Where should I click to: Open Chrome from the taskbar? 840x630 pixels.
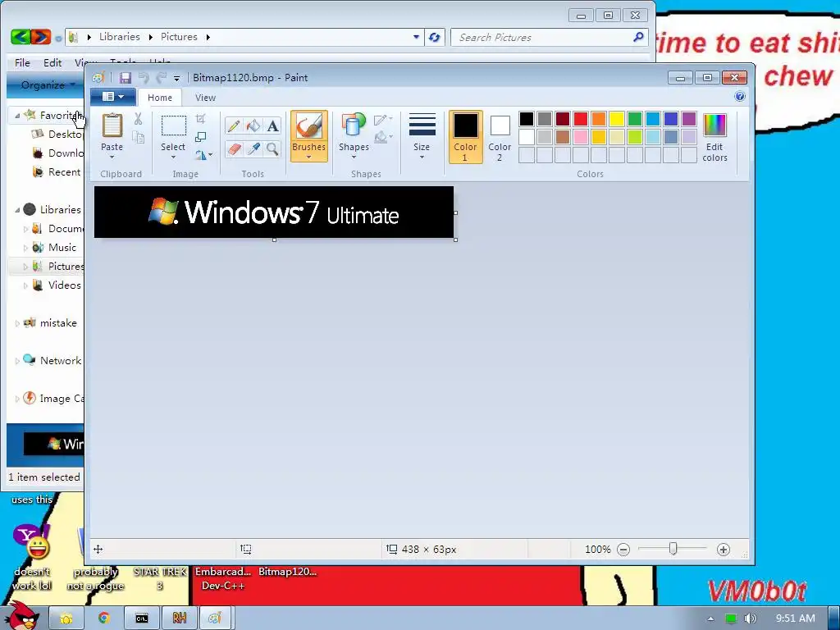pyautogui.click(x=104, y=619)
